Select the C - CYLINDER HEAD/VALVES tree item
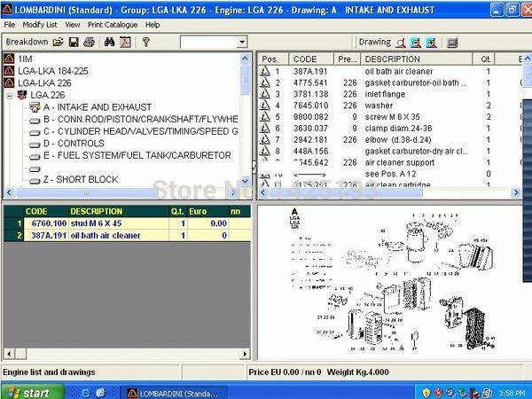 click(x=140, y=131)
